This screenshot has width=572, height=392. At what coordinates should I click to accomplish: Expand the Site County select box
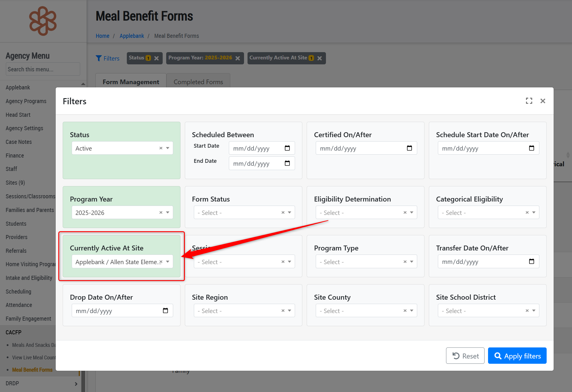(412, 311)
